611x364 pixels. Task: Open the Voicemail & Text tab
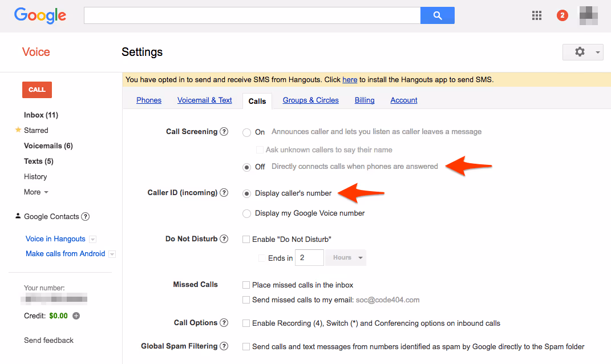(x=205, y=100)
